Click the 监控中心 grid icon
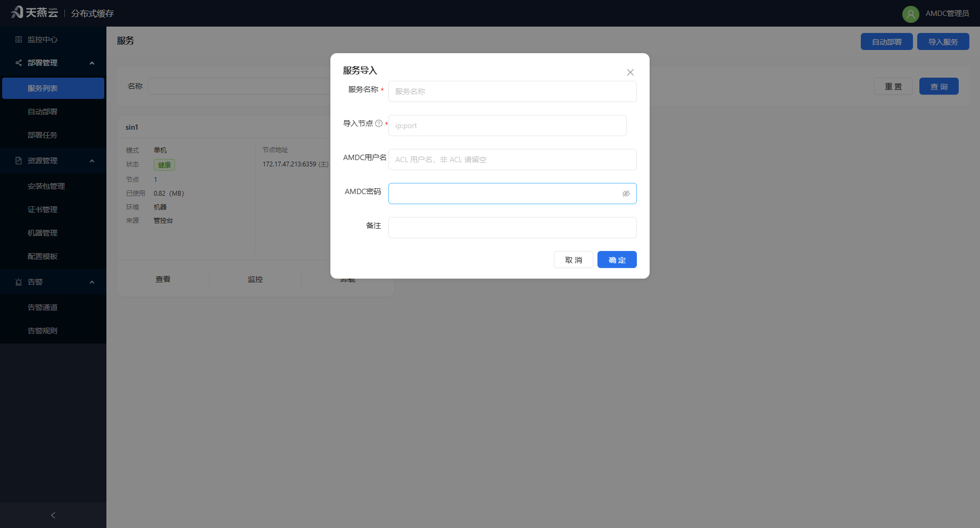 pyautogui.click(x=19, y=39)
